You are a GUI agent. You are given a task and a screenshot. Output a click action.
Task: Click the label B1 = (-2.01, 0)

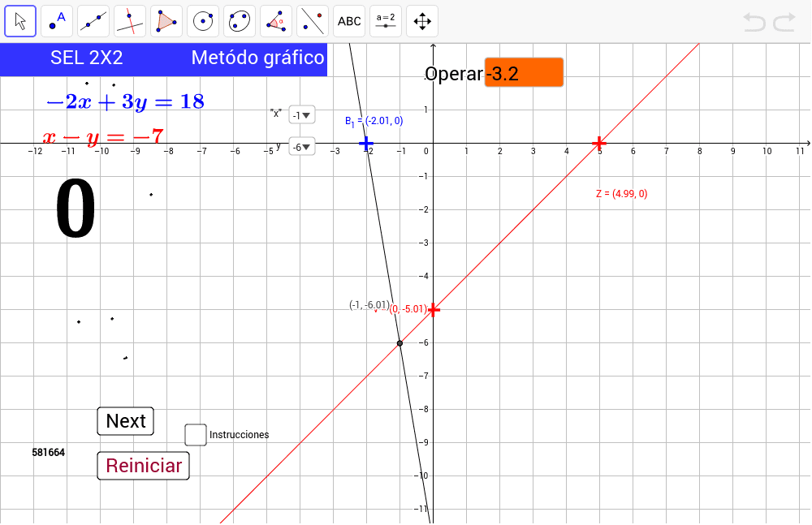pos(374,121)
